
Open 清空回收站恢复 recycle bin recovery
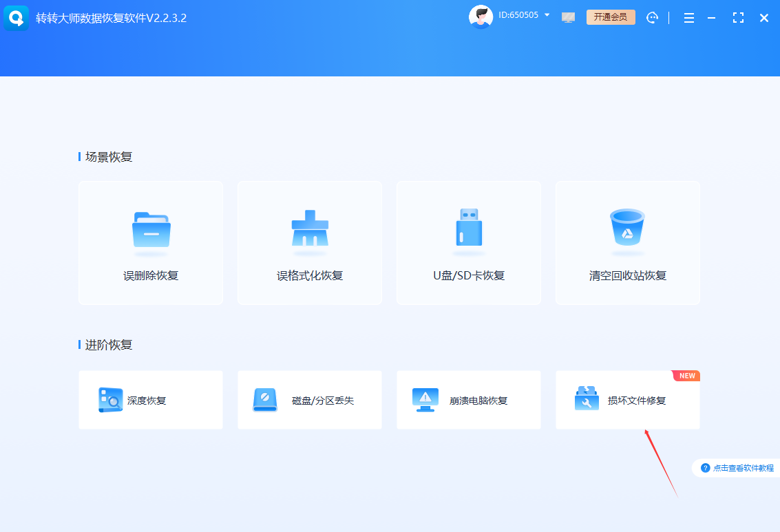pos(627,242)
